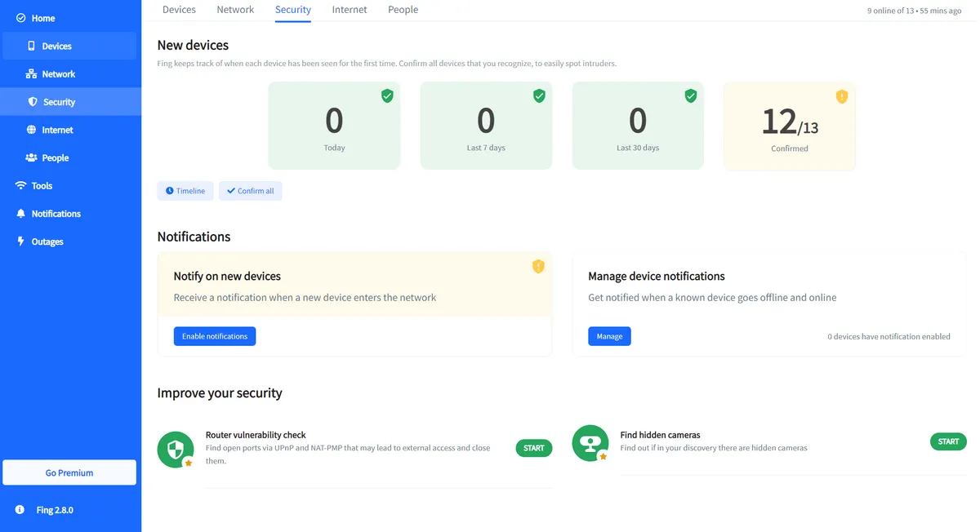This screenshot has height=532, width=980.
Task: Open Tools in the sidebar
Action: (x=42, y=186)
